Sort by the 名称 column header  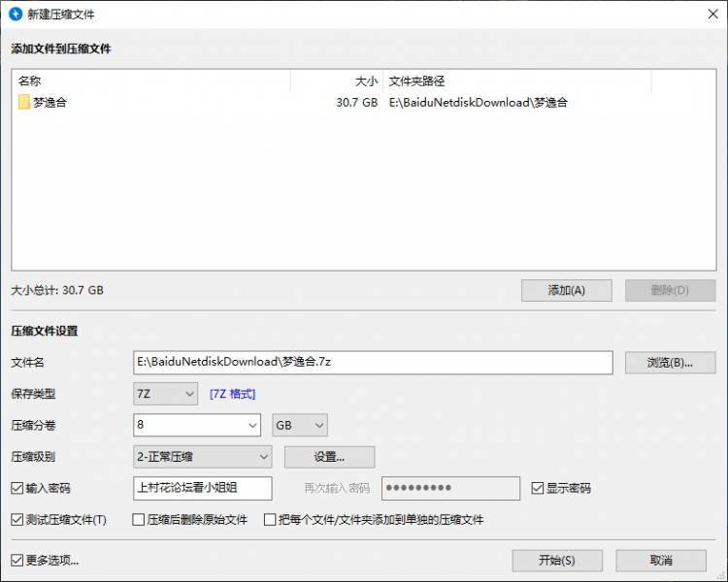tap(151, 81)
